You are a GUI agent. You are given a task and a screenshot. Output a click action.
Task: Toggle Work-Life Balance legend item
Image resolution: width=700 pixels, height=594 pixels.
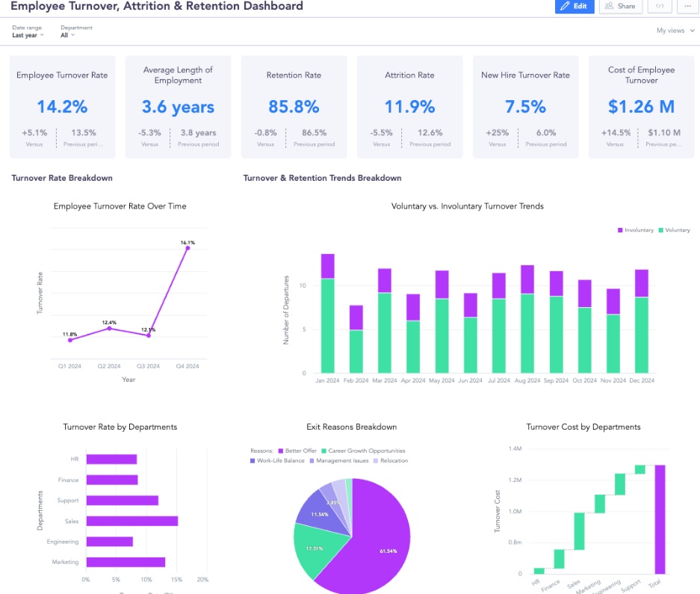click(278, 461)
